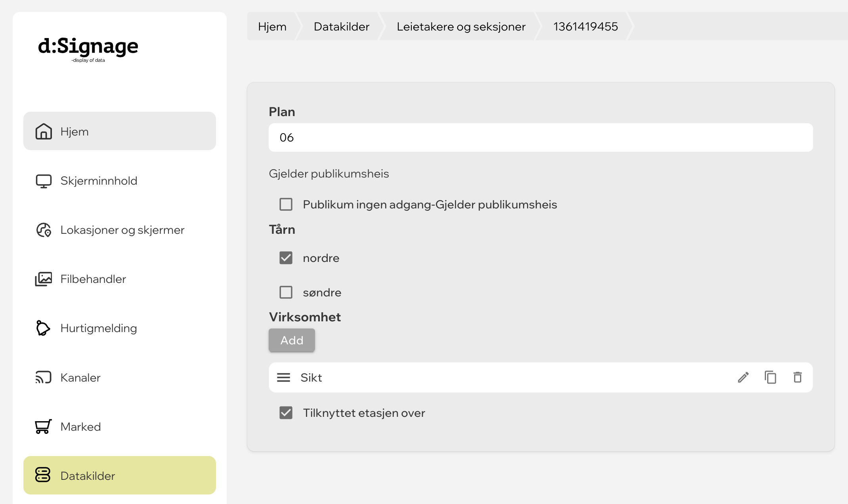Click the Plan input field with 06
The height and width of the screenshot is (504, 848).
[x=541, y=137]
